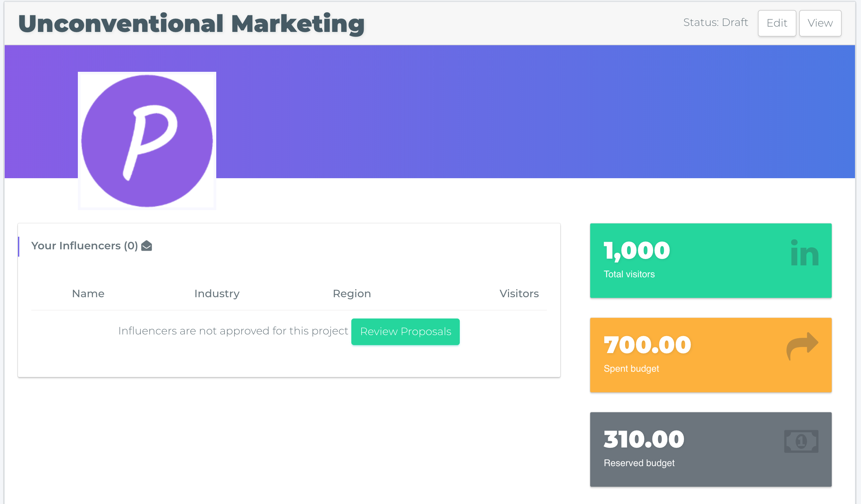Click the Region column header

point(352,294)
